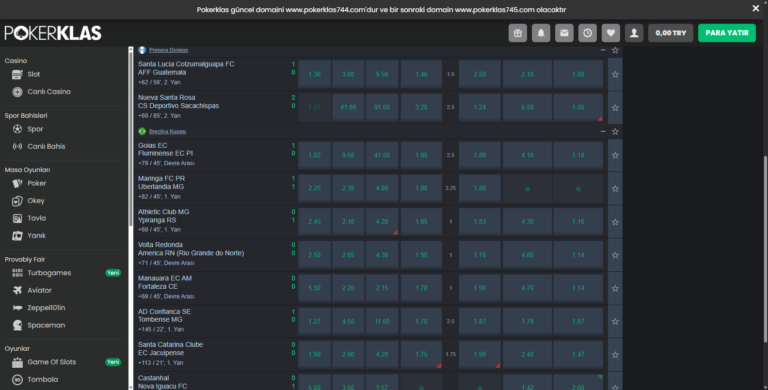The width and height of the screenshot is (768, 390).
Task: Select odds 2.25 for Maringa FC PR
Action: (314, 188)
